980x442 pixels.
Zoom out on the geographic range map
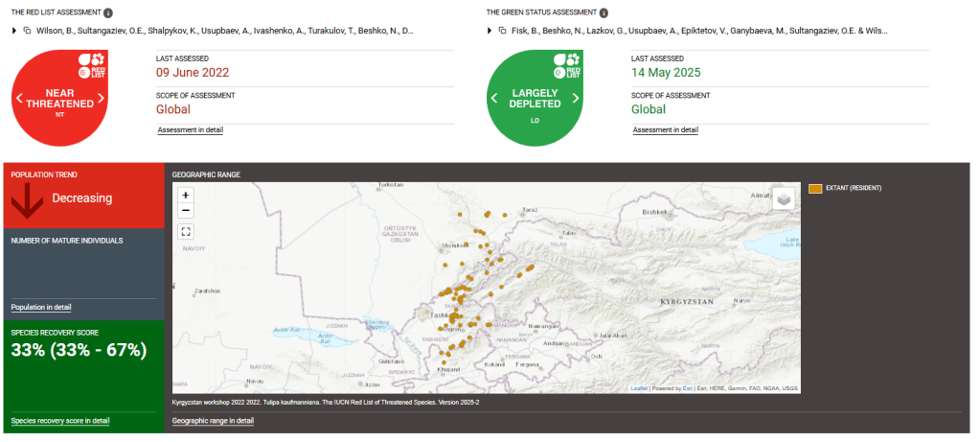point(186,210)
